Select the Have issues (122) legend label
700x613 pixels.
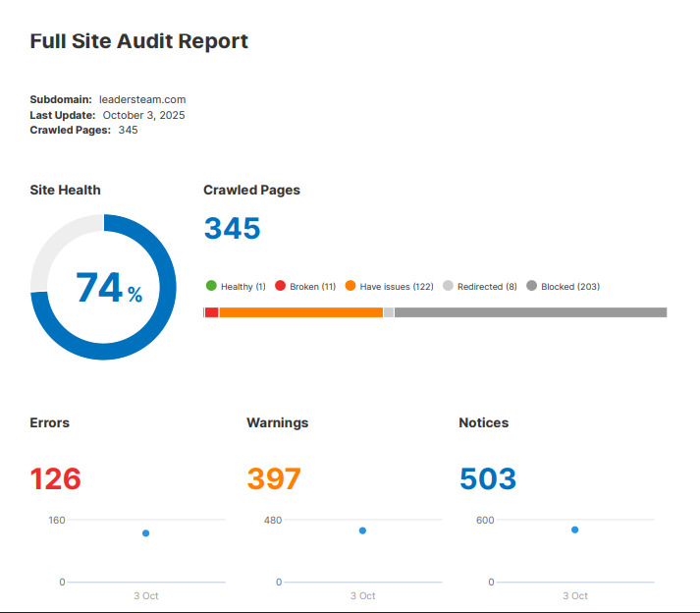(397, 287)
